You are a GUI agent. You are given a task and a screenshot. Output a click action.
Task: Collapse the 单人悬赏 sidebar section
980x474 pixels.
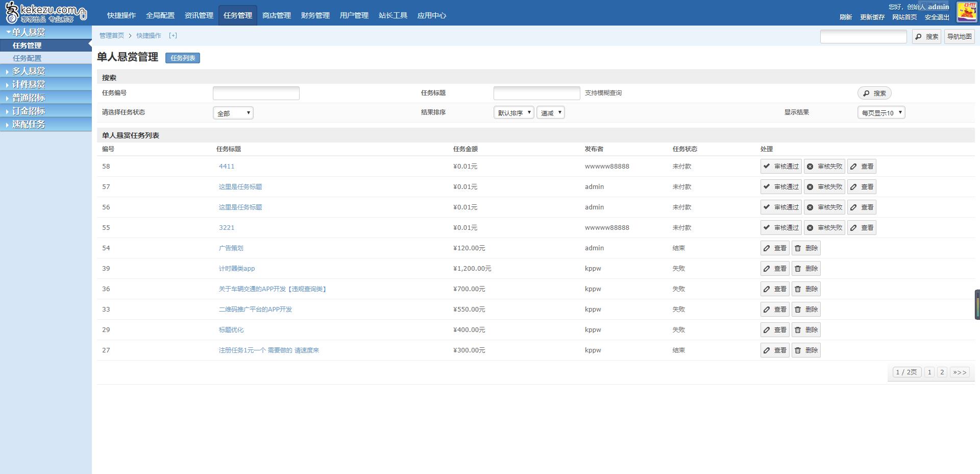pyautogui.click(x=46, y=32)
